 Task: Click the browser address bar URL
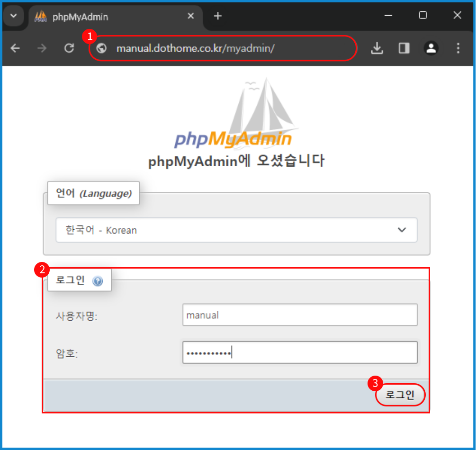pos(199,48)
